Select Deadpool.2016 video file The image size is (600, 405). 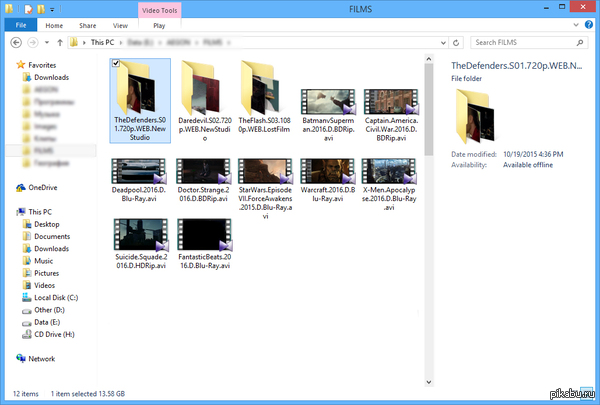pos(139,180)
